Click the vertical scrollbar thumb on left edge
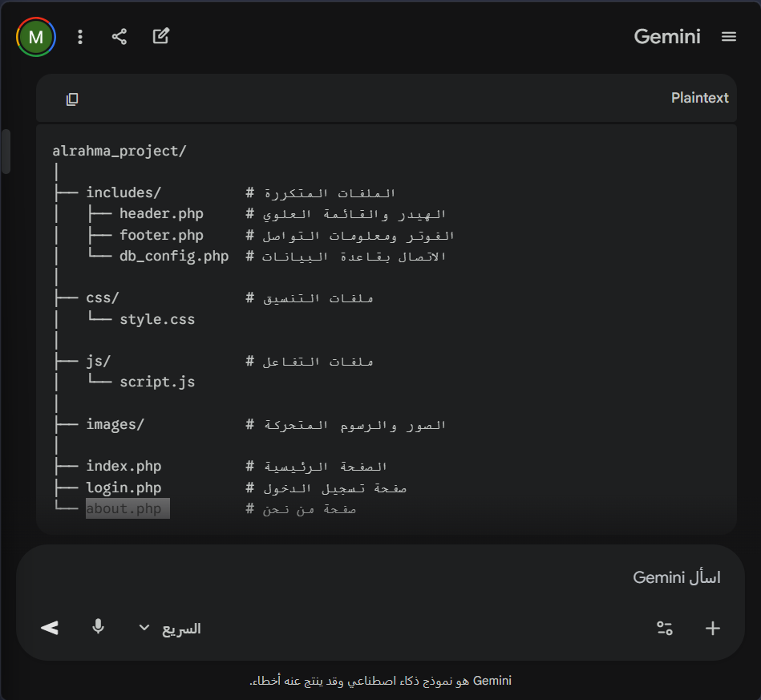This screenshot has height=700, width=761. (x=6, y=151)
